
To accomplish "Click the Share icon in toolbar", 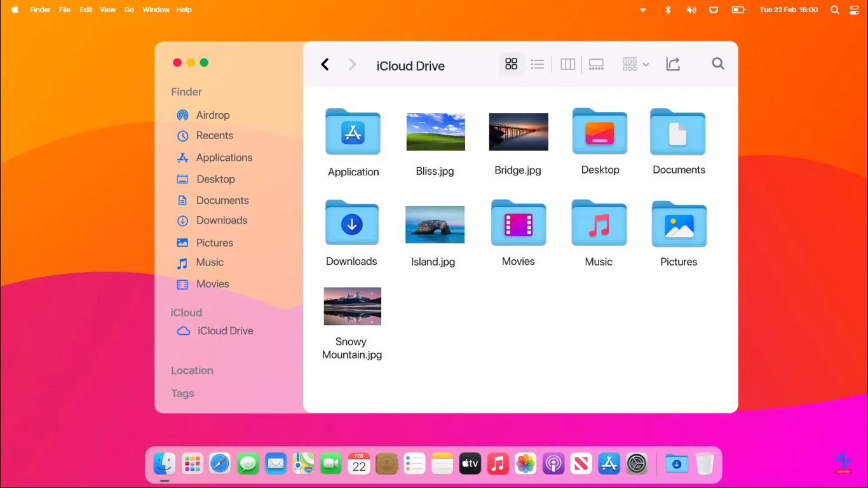I will [673, 64].
